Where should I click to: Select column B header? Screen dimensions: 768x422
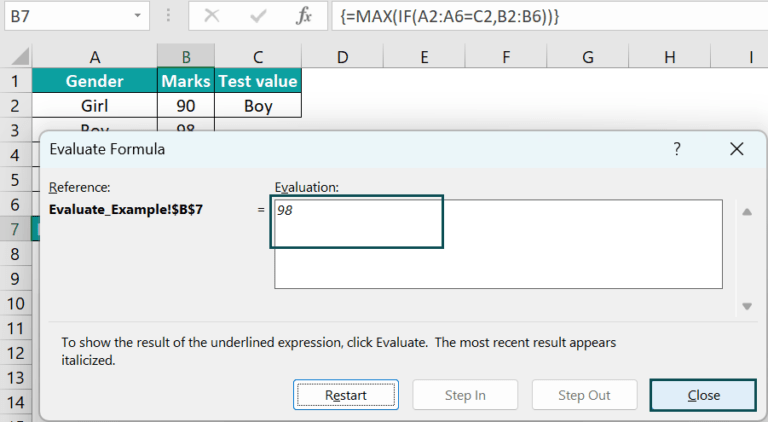click(x=186, y=57)
